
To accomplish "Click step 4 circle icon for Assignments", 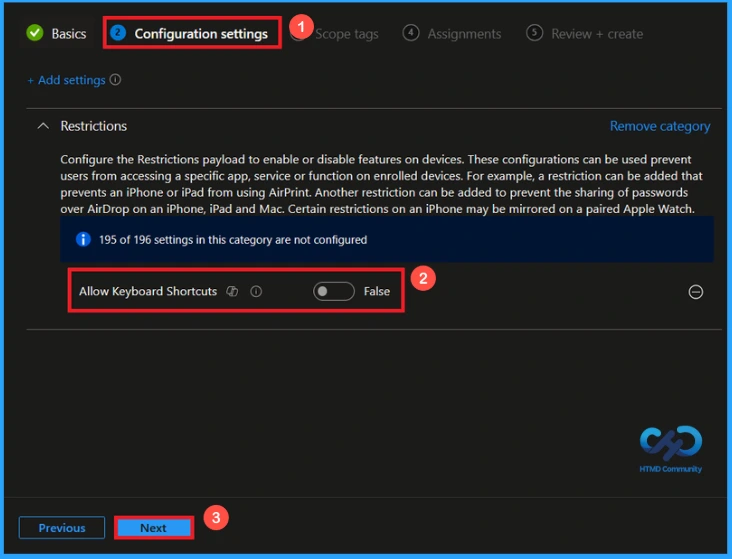I will tap(411, 33).
